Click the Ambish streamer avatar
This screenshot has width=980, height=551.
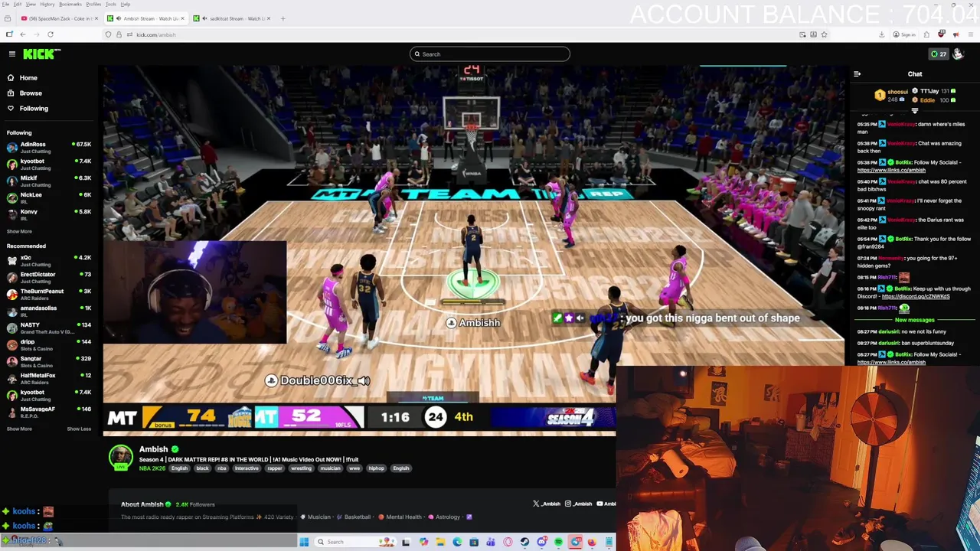point(119,457)
